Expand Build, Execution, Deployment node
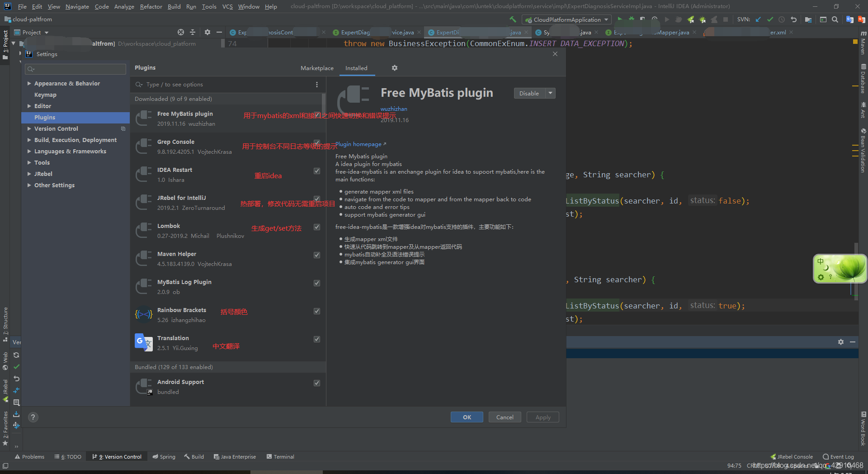This screenshot has width=868, height=474. tap(29, 140)
